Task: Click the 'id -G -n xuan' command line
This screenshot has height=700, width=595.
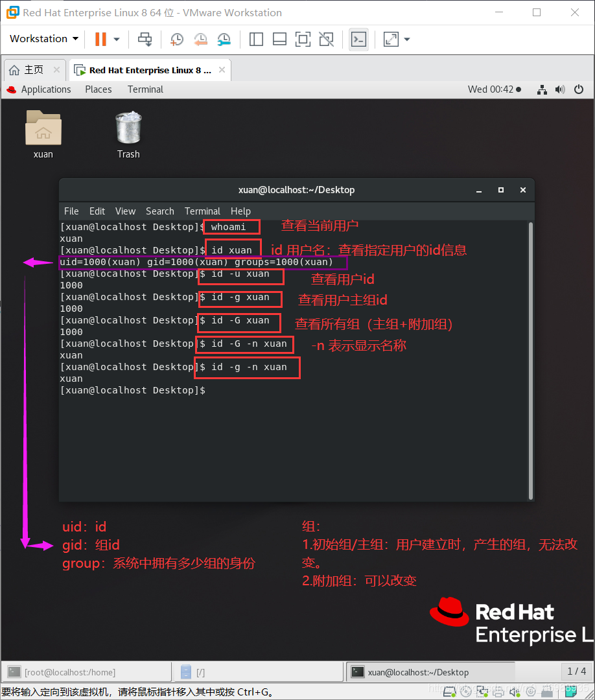Action: pyautogui.click(x=249, y=344)
